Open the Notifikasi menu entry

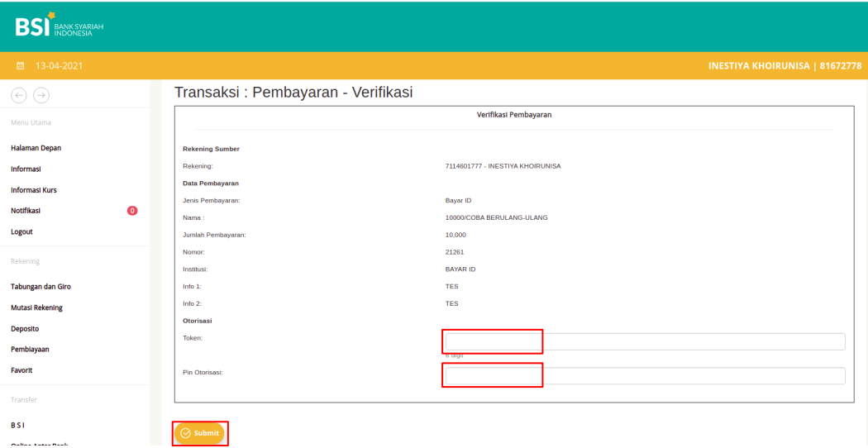26,211
